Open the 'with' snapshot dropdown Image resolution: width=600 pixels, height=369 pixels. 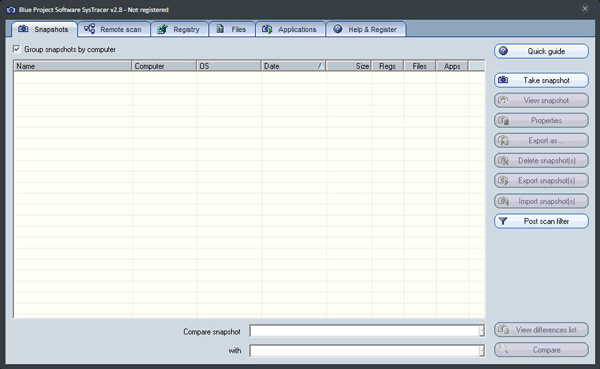pos(482,351)
